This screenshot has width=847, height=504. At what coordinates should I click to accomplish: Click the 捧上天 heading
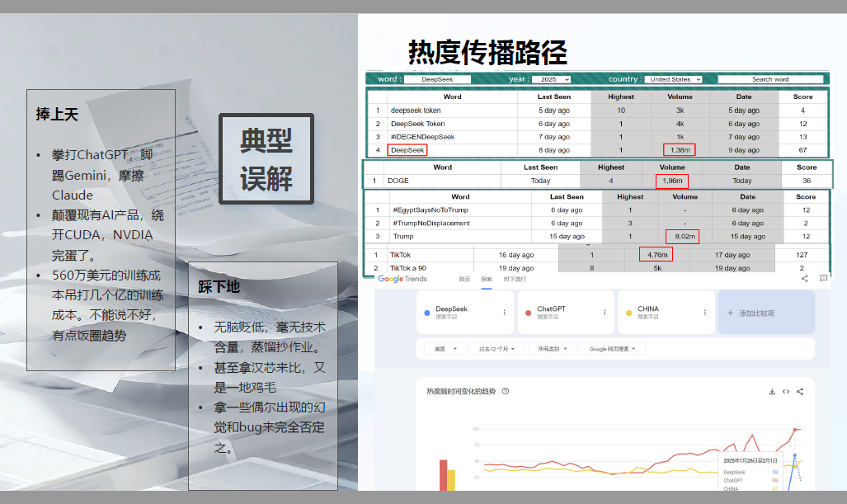point(57,115)
